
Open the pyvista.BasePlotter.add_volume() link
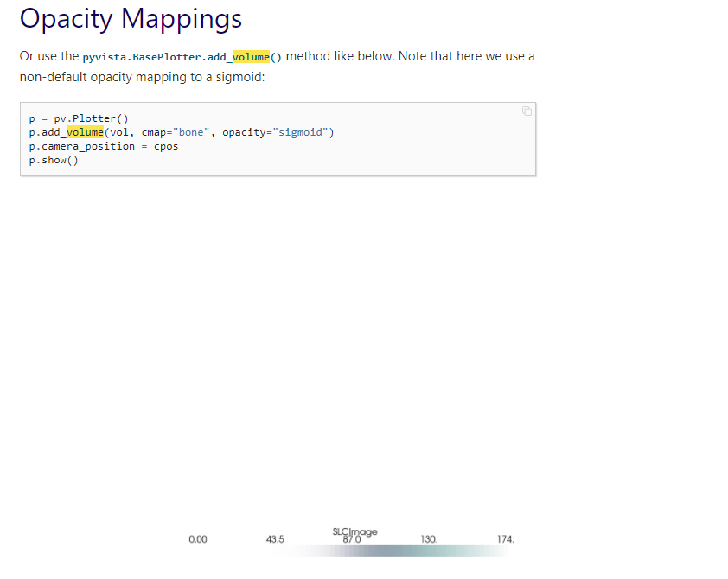[182, 57]
